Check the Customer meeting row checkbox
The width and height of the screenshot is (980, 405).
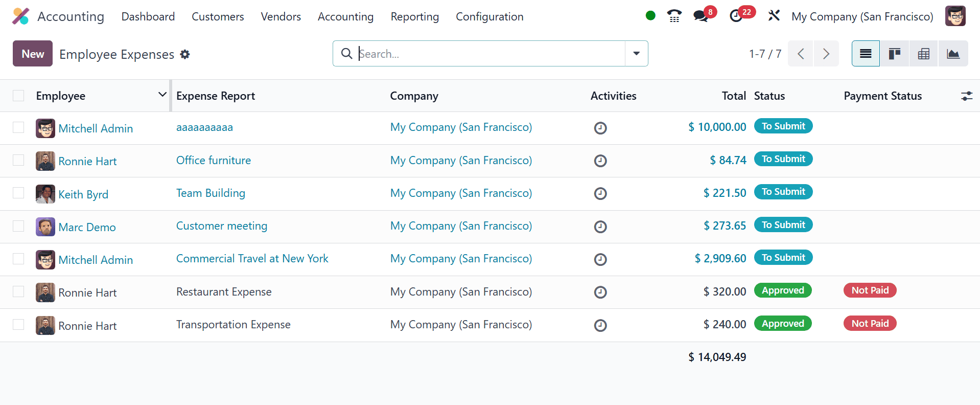coord(18,226)
